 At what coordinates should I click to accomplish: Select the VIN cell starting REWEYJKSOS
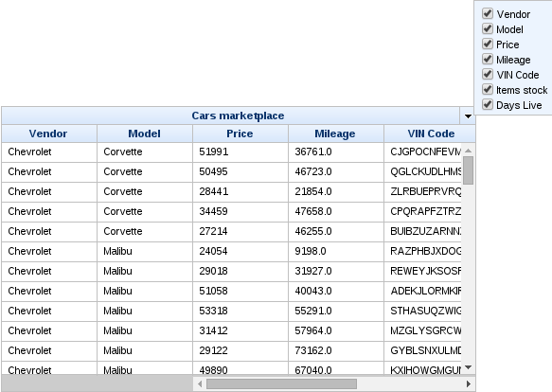(423, 272)
